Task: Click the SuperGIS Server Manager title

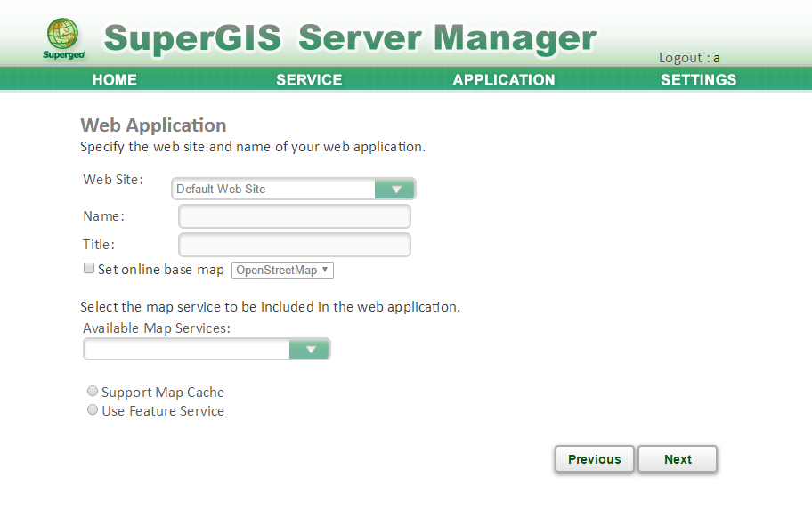Action: point(350,38)
